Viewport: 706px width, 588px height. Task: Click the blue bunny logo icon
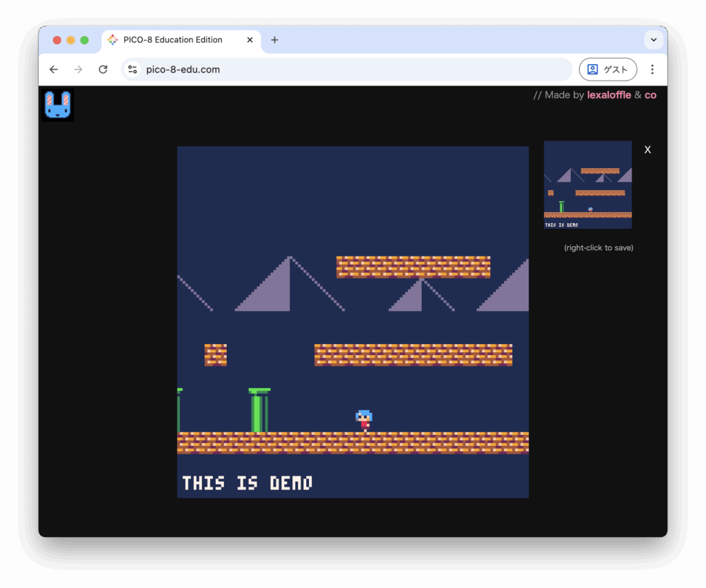[x=58, y=105]
